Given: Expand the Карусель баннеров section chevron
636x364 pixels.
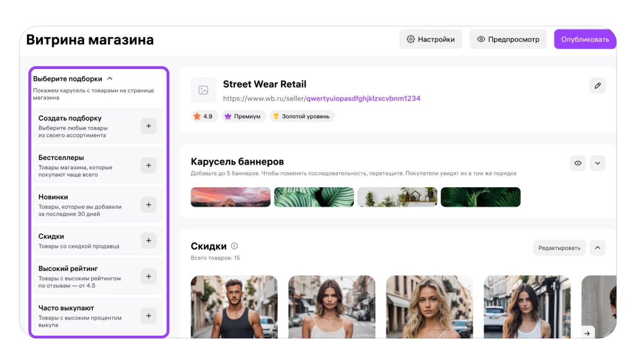Looking at the screenshot, I should tap(598, 163).
